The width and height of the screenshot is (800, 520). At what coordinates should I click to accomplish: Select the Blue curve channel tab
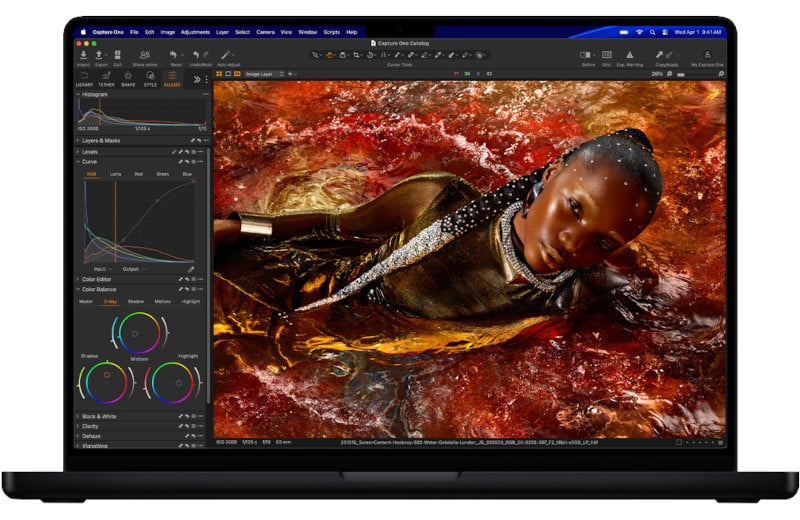tap(187, 174)
